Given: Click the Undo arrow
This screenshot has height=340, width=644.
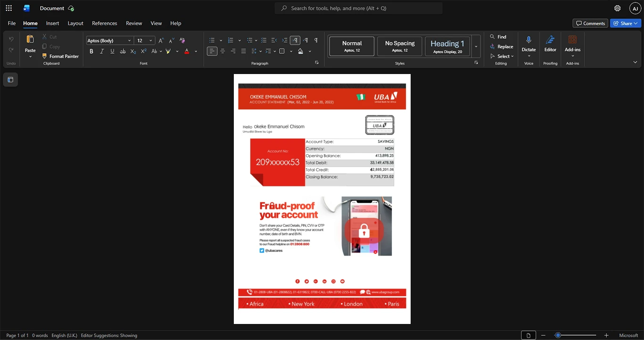Looking at the screenshot, I should coord(11,39).
